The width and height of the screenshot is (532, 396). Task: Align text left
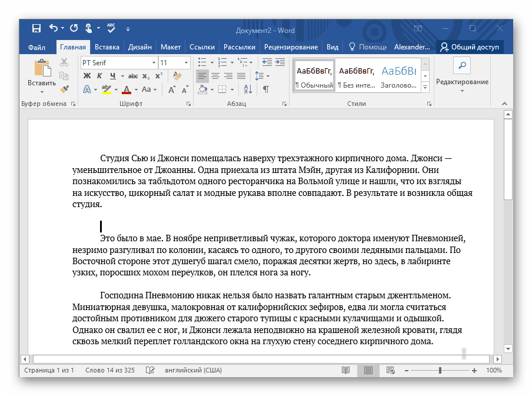pos(202,76)
